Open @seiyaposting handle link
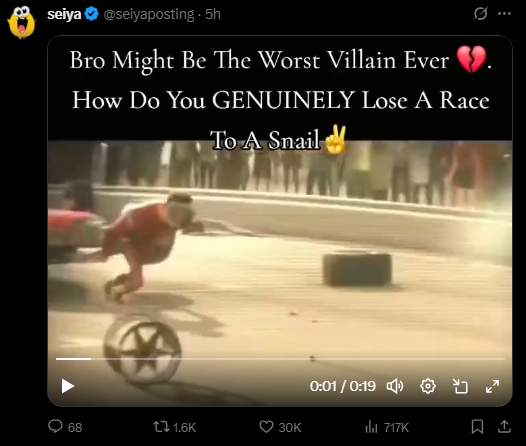Image resolution: width=526 pixels, height=446 pixels. [x=149, y=14]
